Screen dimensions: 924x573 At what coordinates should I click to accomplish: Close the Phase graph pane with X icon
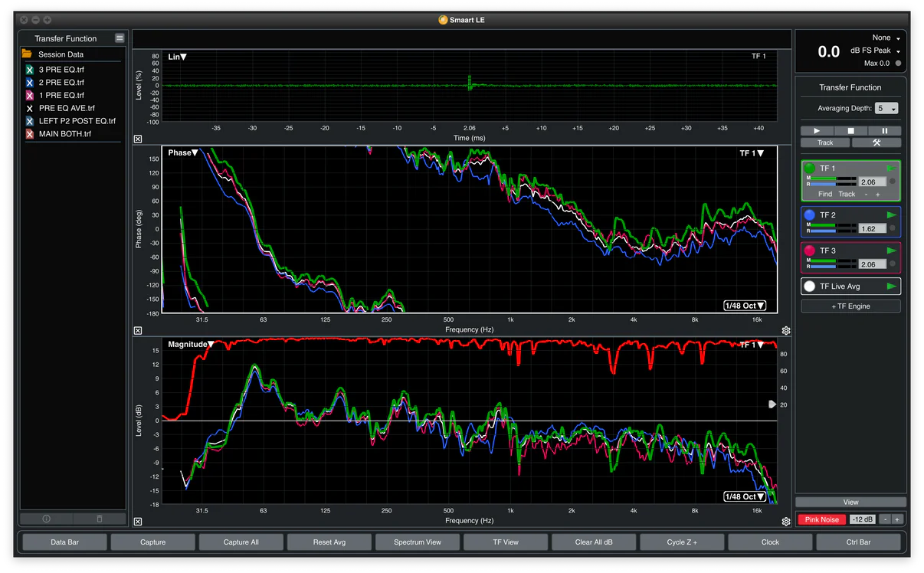click(x=138, y=331)
